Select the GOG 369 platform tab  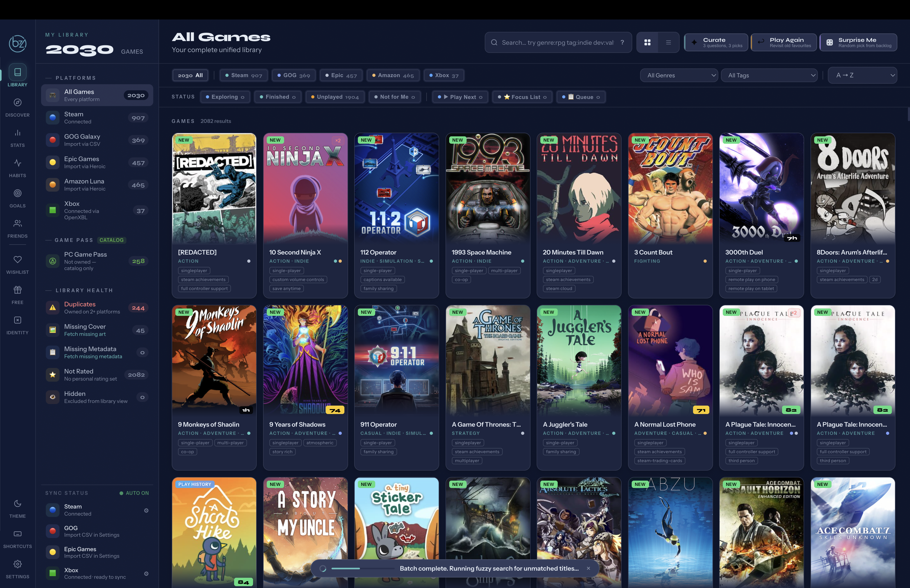294,75
